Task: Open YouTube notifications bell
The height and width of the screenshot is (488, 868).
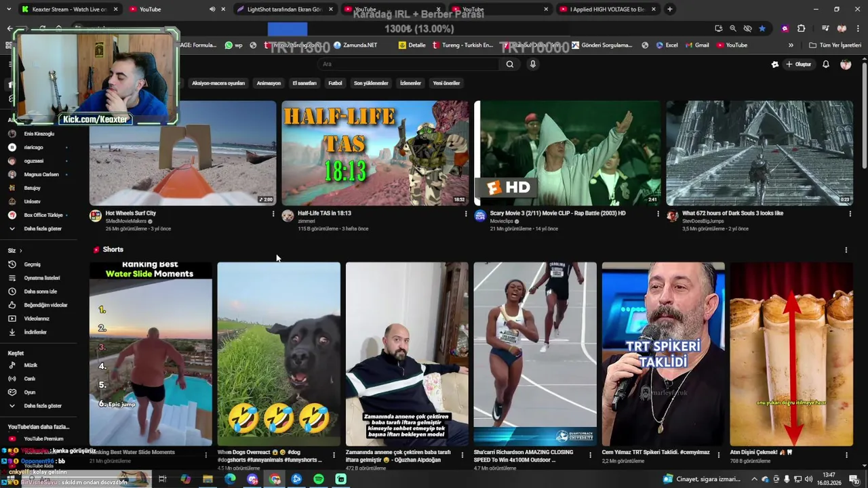Action: [x=826, y=64]
